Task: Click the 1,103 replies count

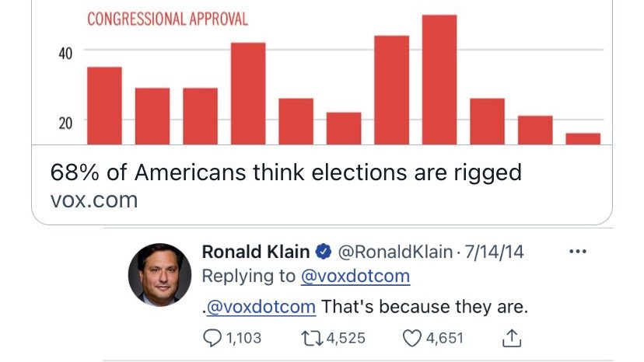Action: click(243, 338)
